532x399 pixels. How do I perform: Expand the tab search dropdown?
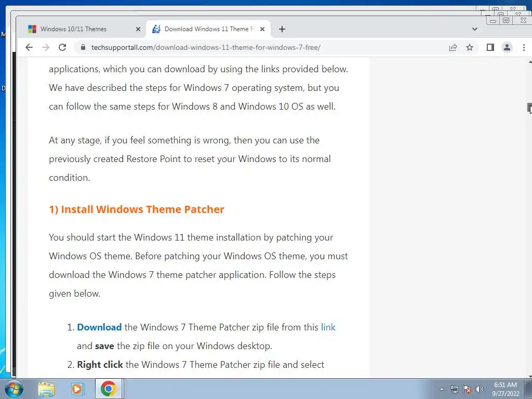click(x=475, y=29)
